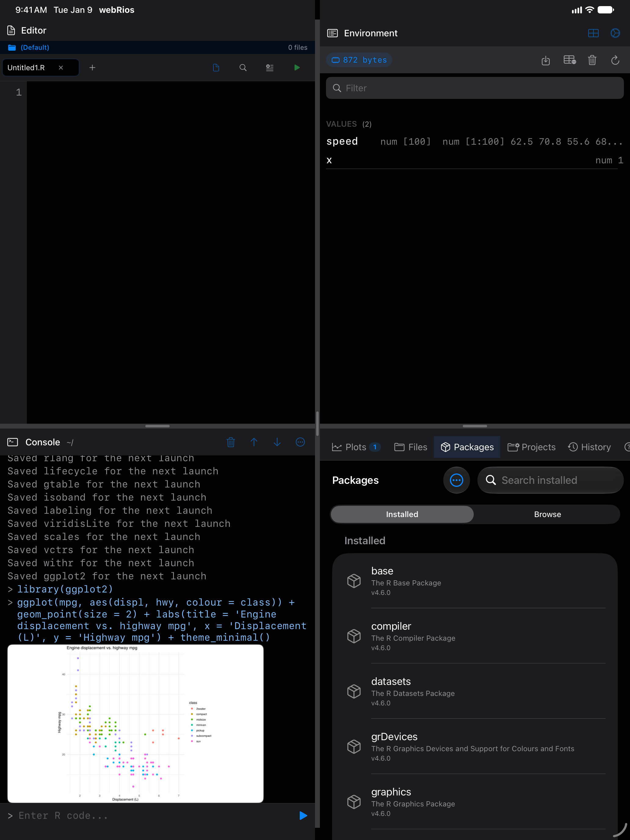The width and height of the screenshot is (630, 840).
Task: Add a new editor tab with plus
Action: click(x=92, y=67)
